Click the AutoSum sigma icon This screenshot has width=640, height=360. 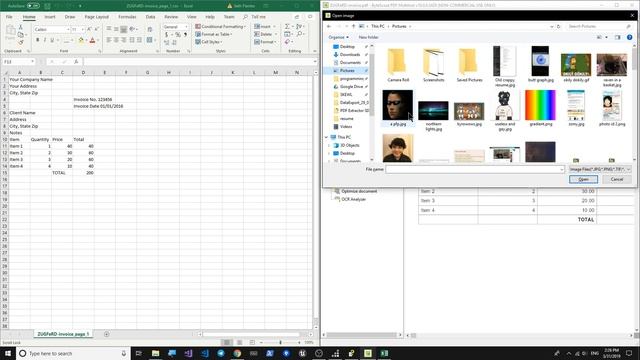click(x=287, y=26)
